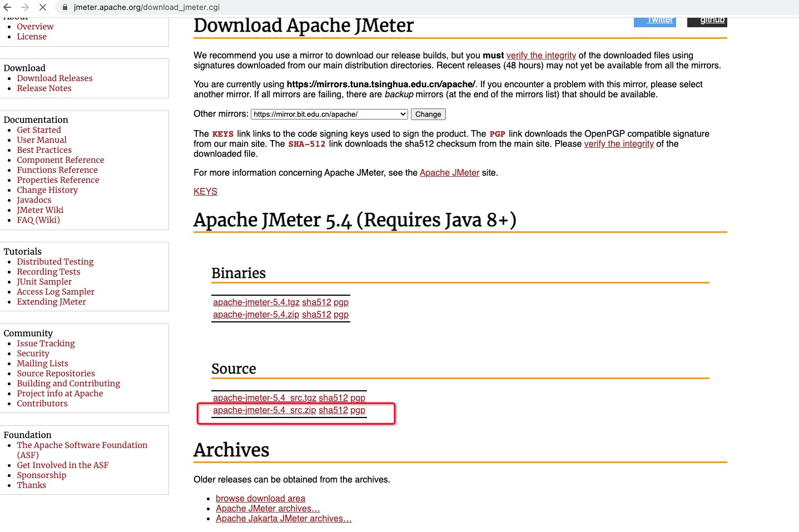The height and width of the screenshot is (532, 799).
Task: Open Javadocs link
Action: (x=34, y=200)
